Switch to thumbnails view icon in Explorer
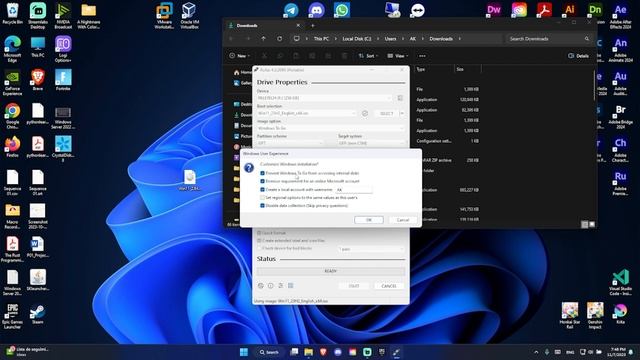The width and height of the screenshot is (640, 360). 592,224
